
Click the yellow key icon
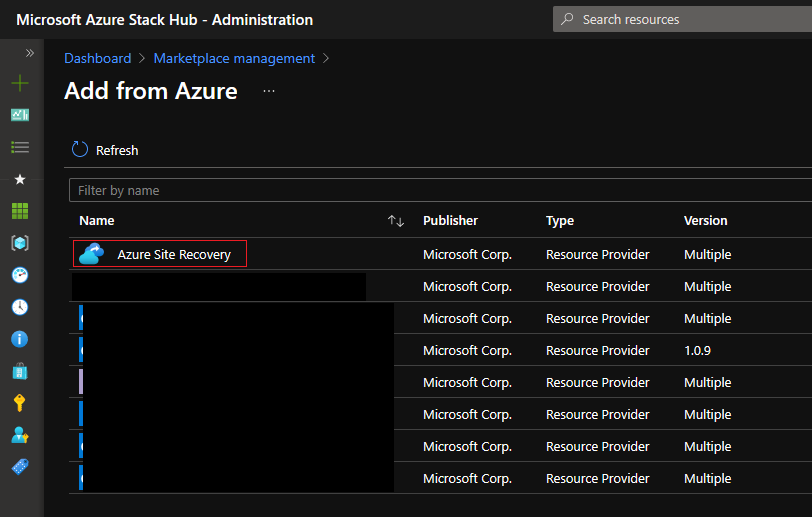20,403
